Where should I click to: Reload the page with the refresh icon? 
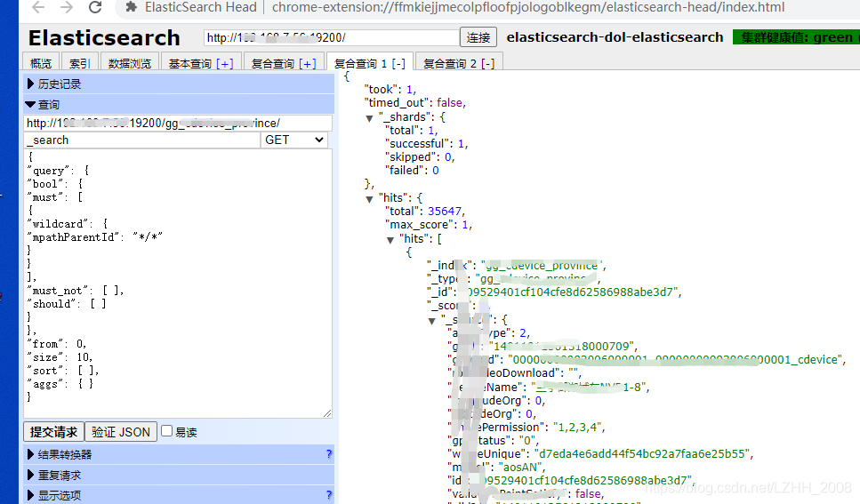(x=95, y=7)
